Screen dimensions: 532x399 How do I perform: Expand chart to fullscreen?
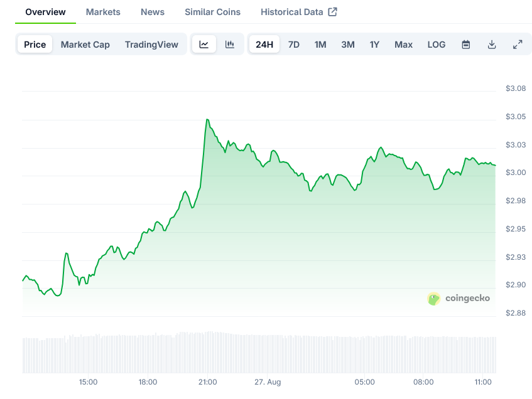518,45
